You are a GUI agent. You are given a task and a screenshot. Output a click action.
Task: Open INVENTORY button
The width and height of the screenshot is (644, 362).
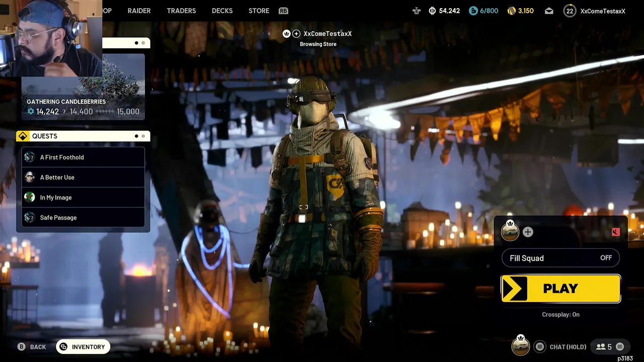[x=83, y=347]
